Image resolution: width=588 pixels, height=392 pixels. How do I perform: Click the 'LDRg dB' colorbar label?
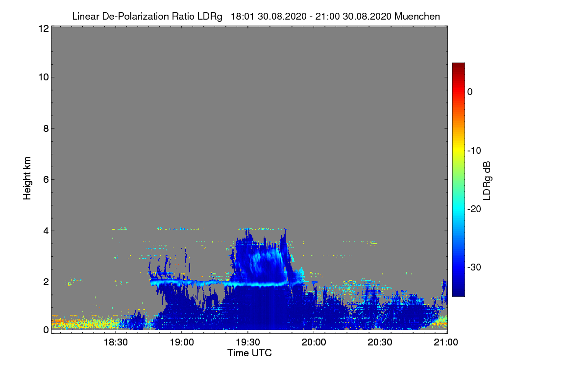tap(487, 180)
